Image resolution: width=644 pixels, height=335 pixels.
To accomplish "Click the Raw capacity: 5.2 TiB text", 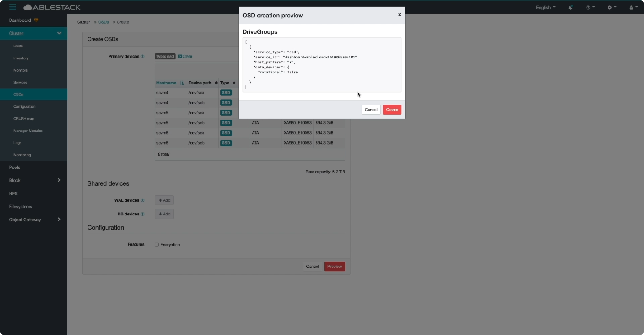I will 325,172.
